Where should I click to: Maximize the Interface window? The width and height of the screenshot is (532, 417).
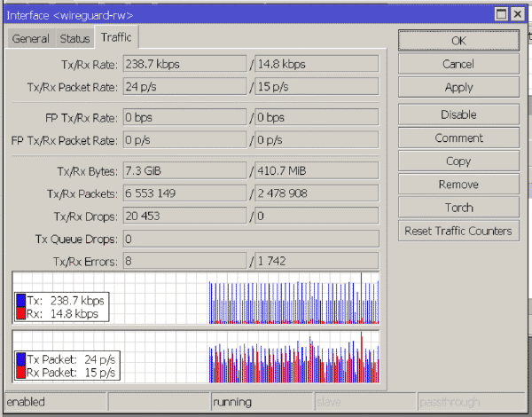pyautogui.click(x=501, y=14)
